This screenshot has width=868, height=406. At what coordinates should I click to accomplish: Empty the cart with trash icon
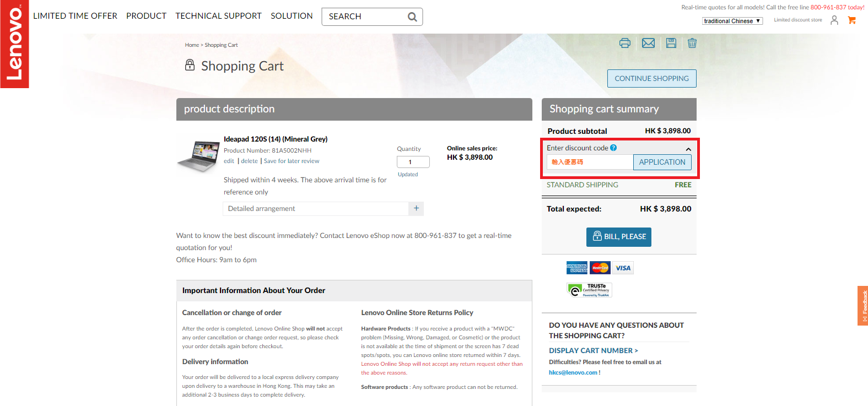coord(692,43)
